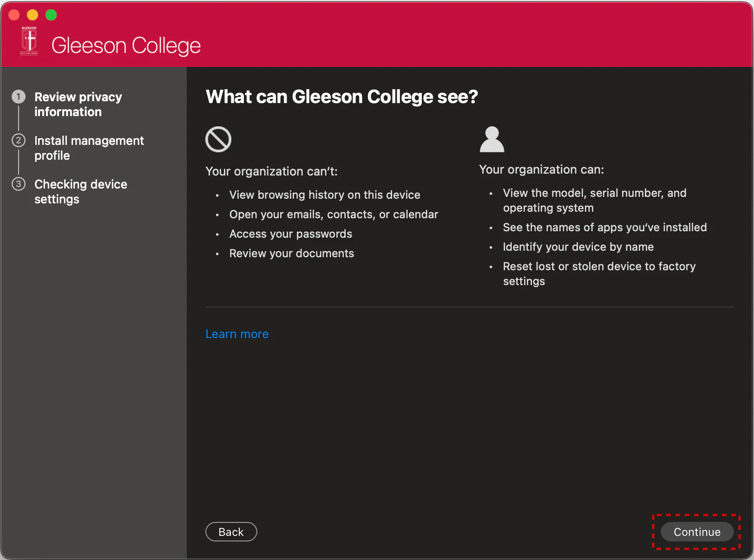Click the Gleeson College header title
Screen dimensions: 754x560
coord(126,46)
